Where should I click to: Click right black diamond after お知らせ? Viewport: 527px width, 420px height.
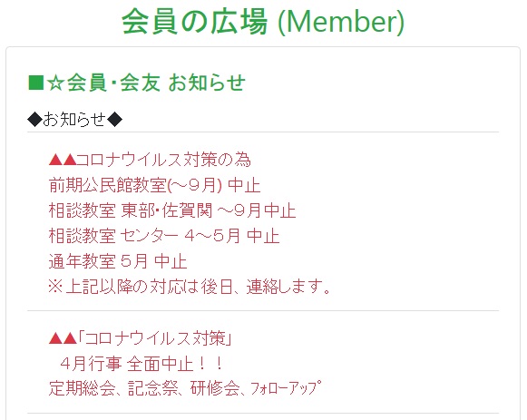pos(115,120)
